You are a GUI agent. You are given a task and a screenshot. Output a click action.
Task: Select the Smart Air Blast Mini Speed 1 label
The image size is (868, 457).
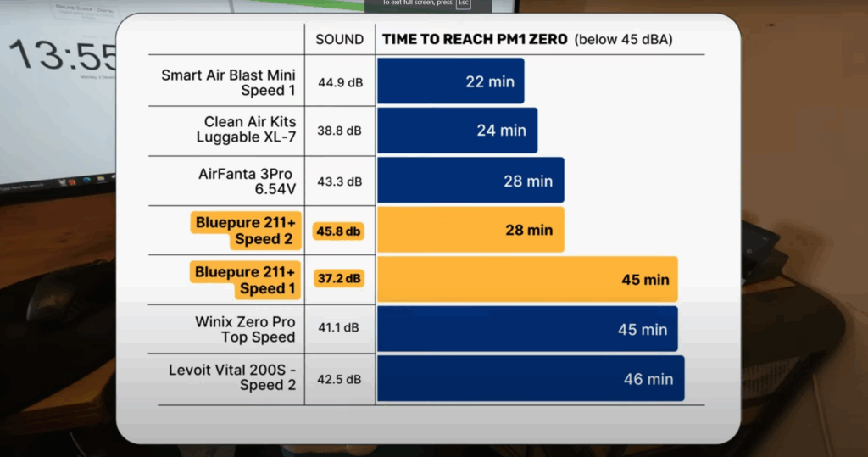(x=228, y=82)
